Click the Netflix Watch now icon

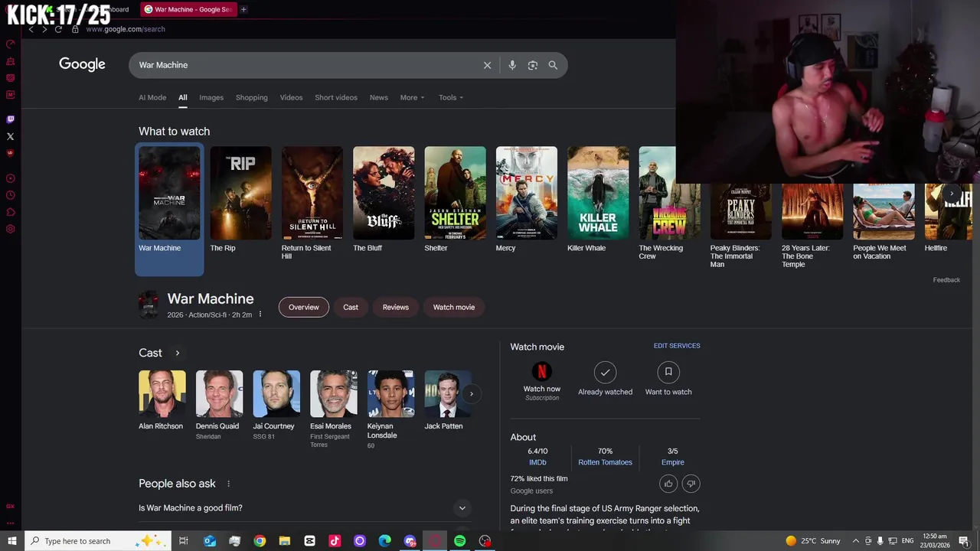coord(542,372)
